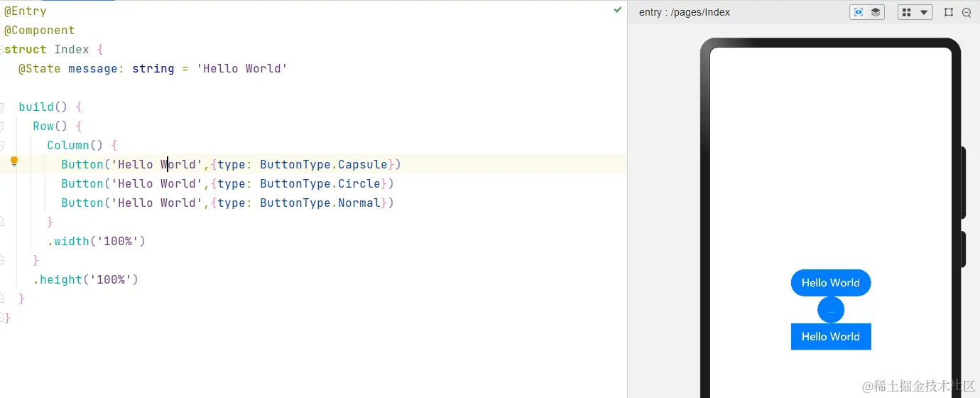980x398 pixels.
Task: Click the yellow lightbulb quick-fix icon
Action: click(13, 161)
